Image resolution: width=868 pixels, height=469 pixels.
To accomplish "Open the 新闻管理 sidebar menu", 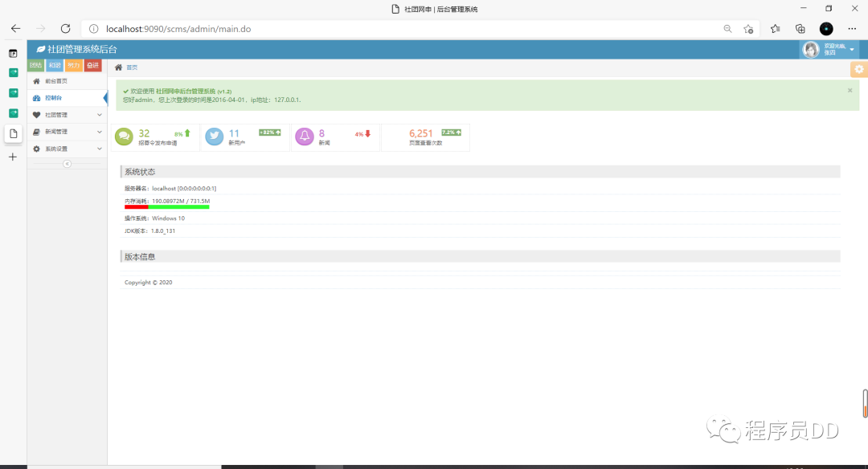I will click(67, 132).
